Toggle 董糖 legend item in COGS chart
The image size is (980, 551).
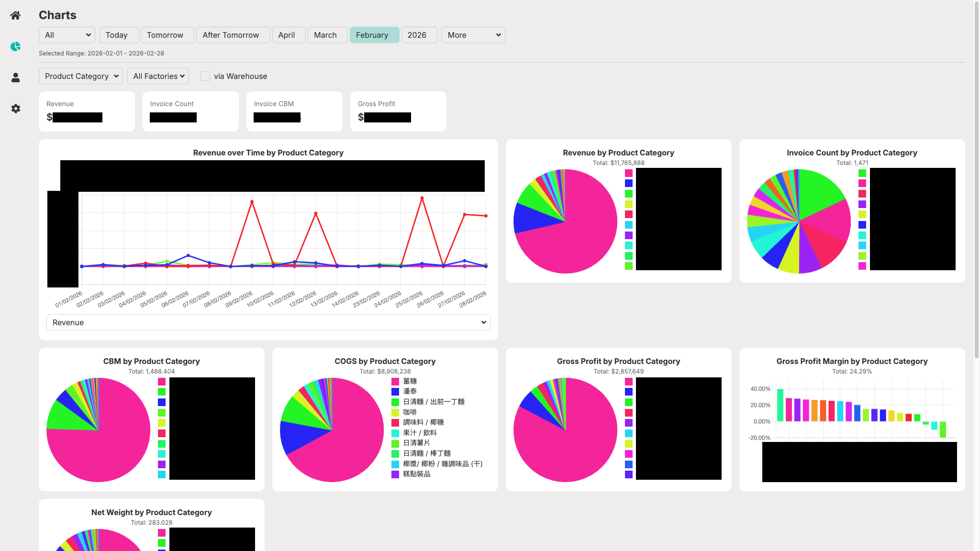[x=410, y=381]
